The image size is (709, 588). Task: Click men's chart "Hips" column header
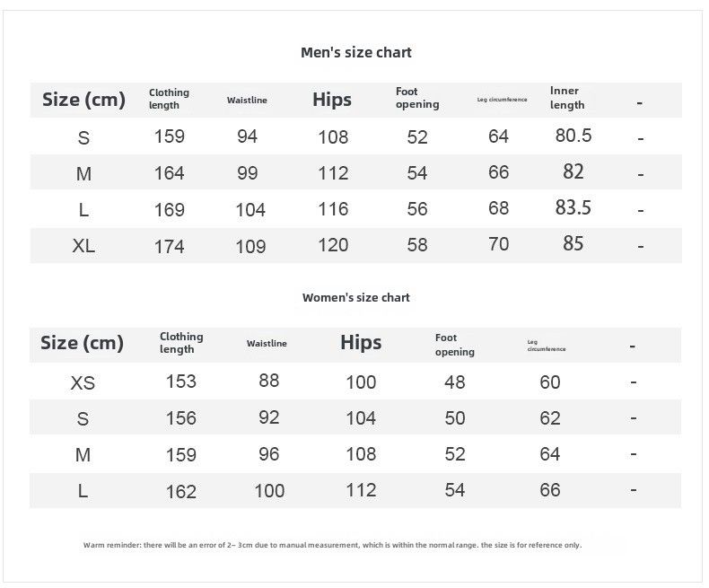[x=332, y=100]
